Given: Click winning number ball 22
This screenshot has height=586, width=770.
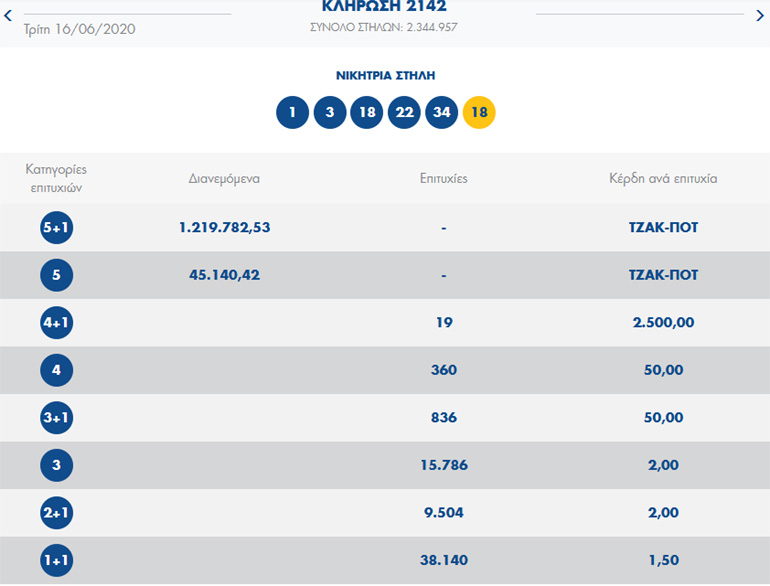Looking at the screenshot, I should 404,112.
